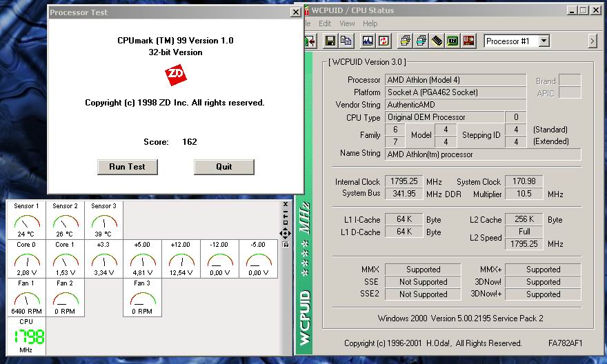Click the SSE2 'Not Supported' field
Image resolution: width=607 pixels, height=364 pixels.
(423, 294)
